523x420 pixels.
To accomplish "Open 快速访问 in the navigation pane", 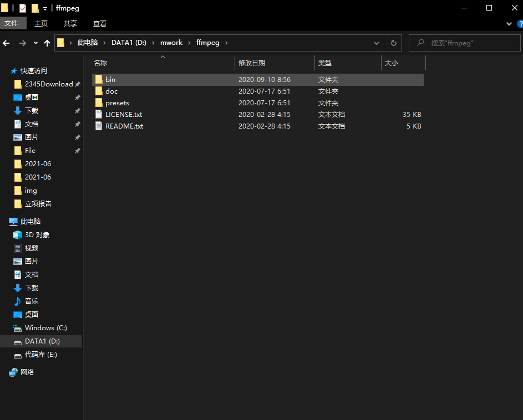I will coord(33,71).
